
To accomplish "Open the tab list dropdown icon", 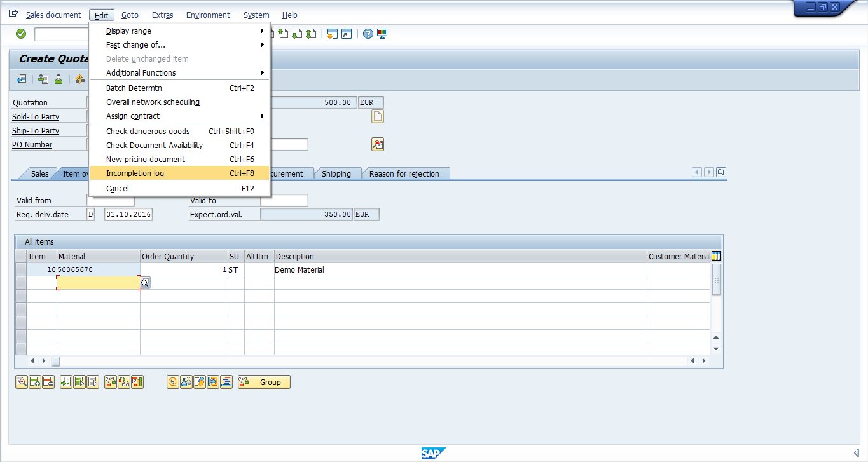I will [721, 172].
